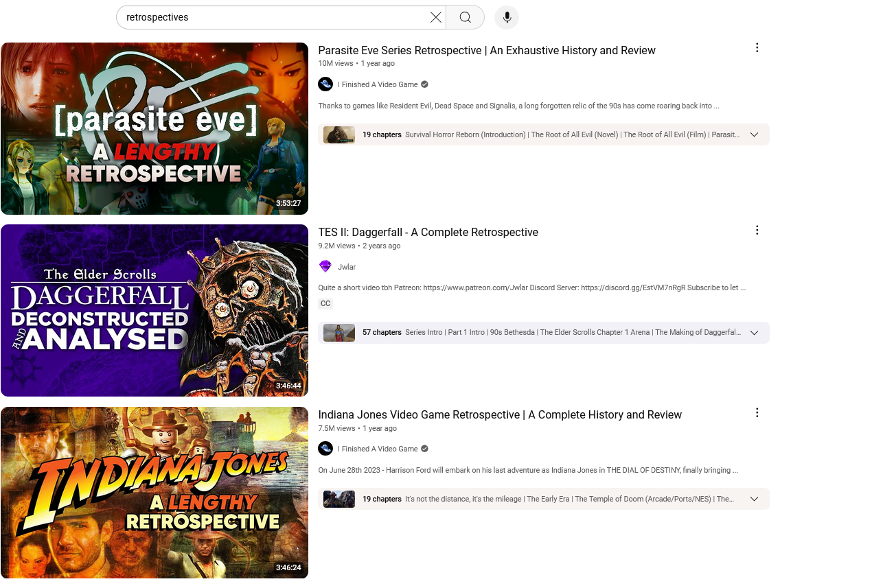Image resolution: width=872 pixels, height=588 pixels.
Task: Start voice search with the microphone icon
Action: pyautogui.click(x=507, y=17)
